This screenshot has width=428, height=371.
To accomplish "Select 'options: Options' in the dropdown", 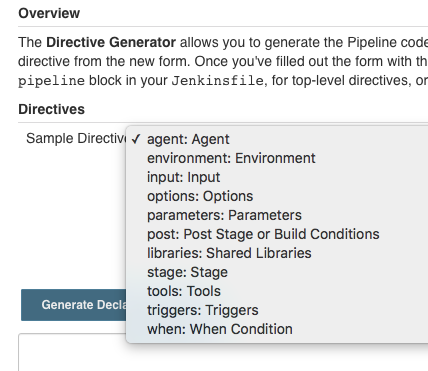I will pos(277,196).
